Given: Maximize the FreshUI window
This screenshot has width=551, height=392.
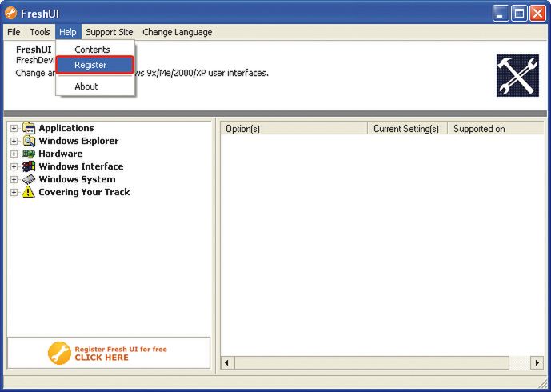Looking at the screenshot, I should pyautogui.click(x=519, y=14).
